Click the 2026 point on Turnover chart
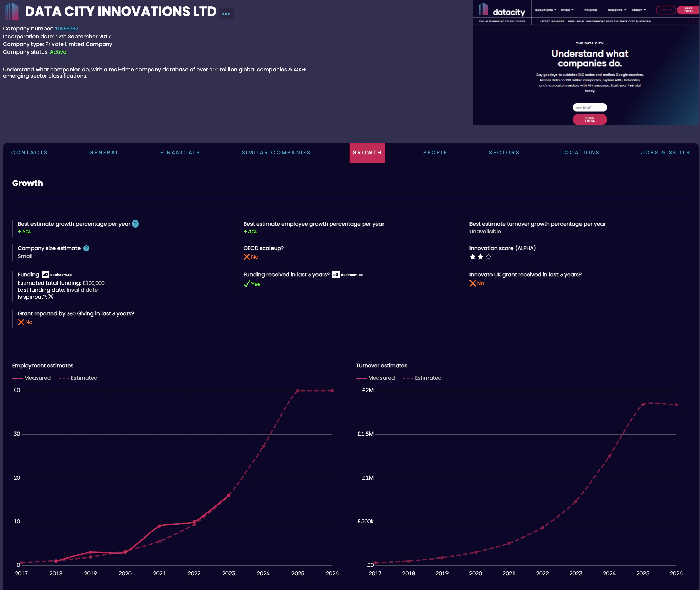The image size is (700, 590). (x=676, y=405)
